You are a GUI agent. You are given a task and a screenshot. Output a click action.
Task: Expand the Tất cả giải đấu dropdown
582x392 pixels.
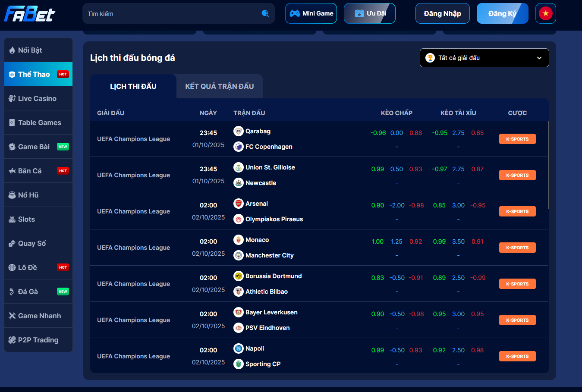pos(539,58)
